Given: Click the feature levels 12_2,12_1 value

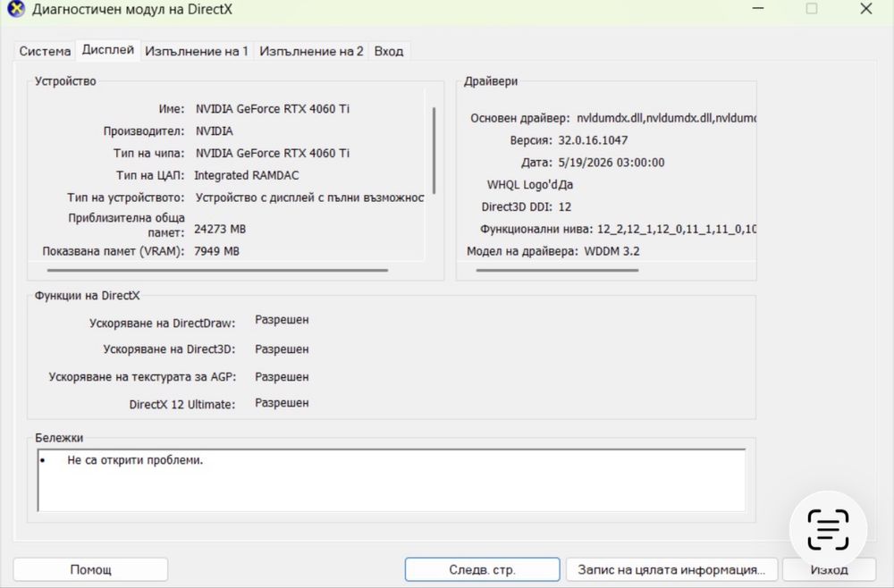Looking at the screenshot, I should tap(676, 229).
